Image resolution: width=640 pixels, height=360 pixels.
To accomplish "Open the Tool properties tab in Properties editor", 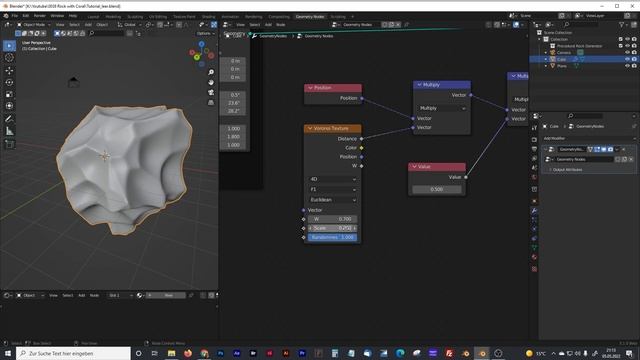I will pyautogui.click(x=534, y=128).
